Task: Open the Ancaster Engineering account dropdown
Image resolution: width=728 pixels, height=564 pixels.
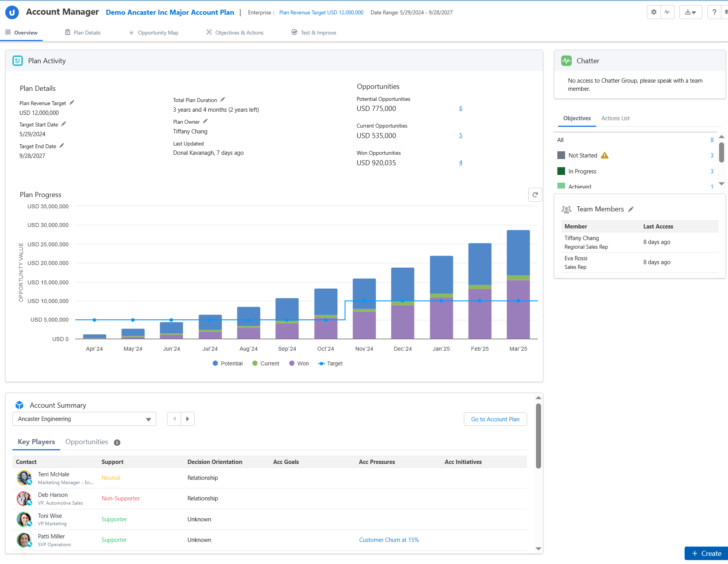Action: pyautogui.click(x=84, y=419)
